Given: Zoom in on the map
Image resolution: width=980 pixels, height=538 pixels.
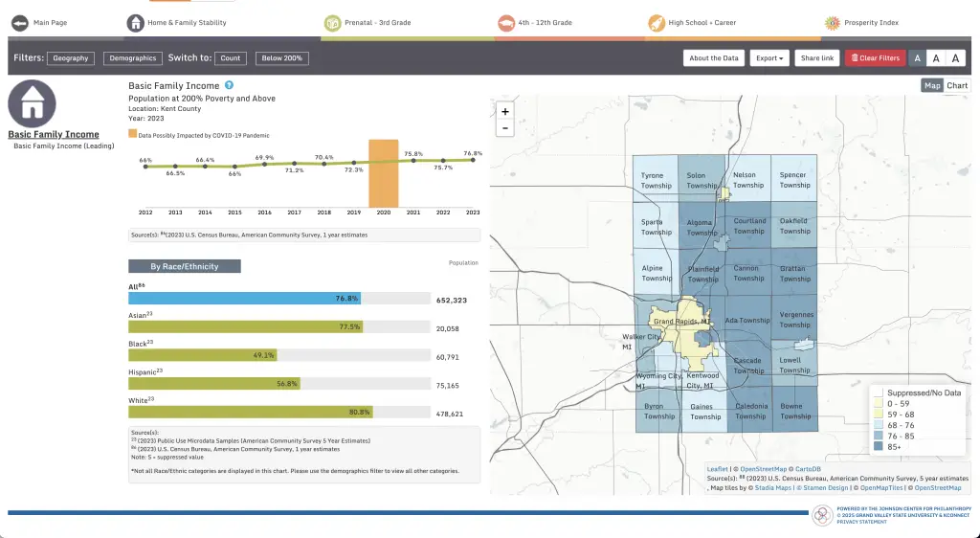Looking at the screenshot, I should pos(505,111).
